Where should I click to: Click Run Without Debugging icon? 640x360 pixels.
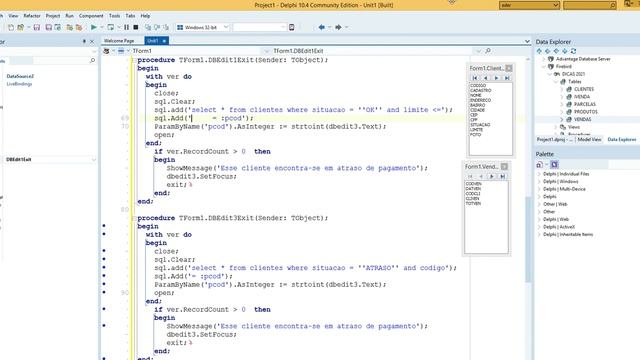click(110, 27)
